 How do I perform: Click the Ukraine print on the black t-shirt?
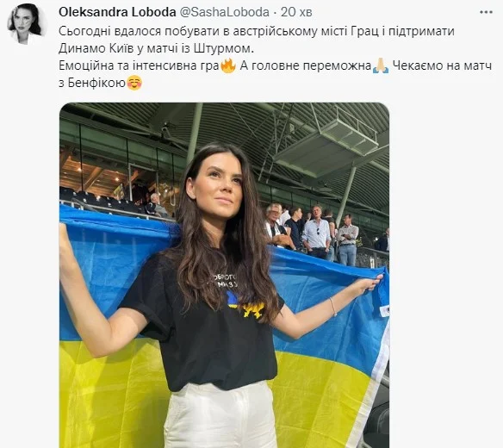(245, 305)
